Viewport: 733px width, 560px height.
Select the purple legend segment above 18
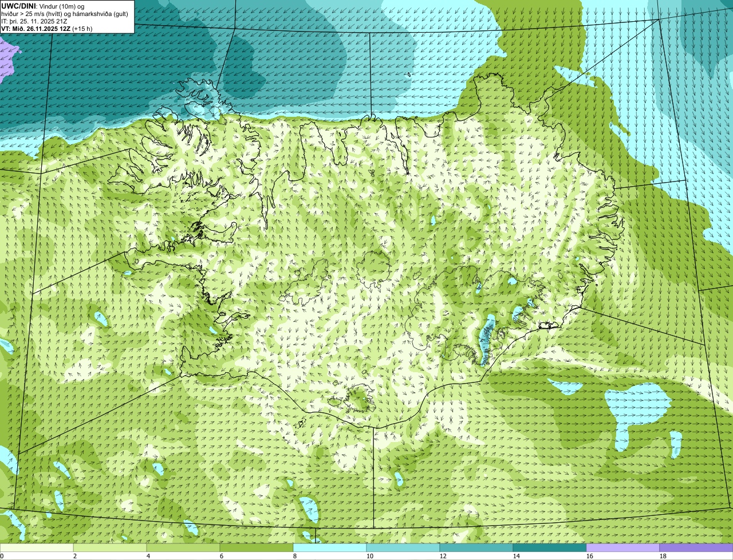pos(696,547)
